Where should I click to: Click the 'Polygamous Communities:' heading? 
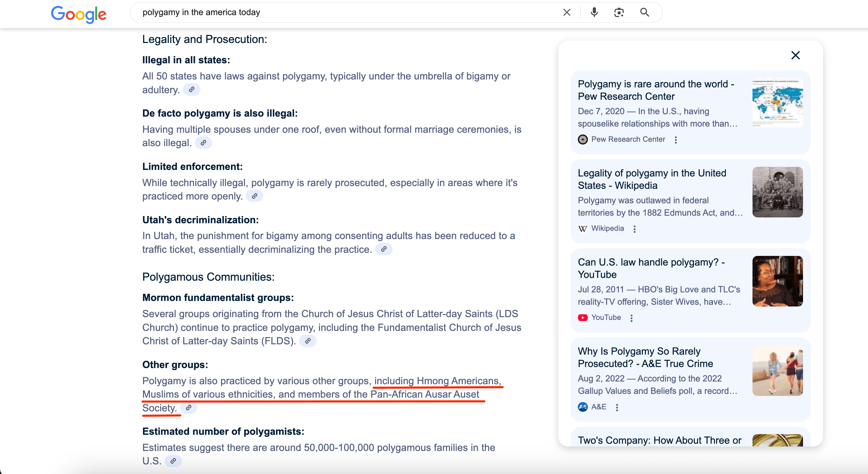(208, 277)
